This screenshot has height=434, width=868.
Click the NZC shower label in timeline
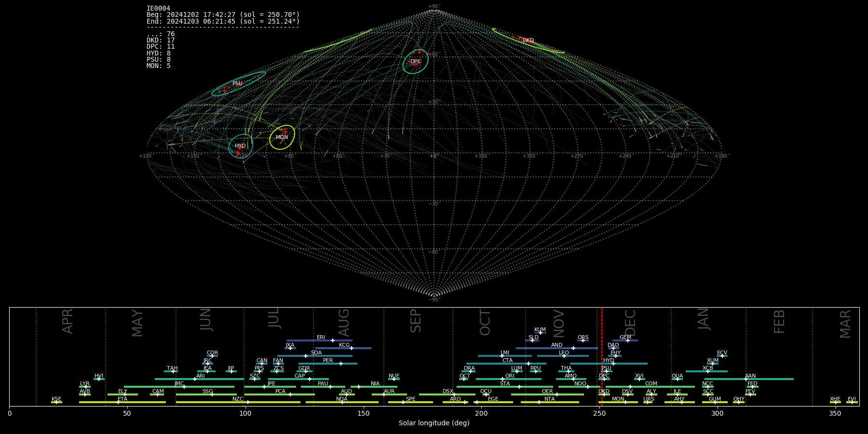238,399
